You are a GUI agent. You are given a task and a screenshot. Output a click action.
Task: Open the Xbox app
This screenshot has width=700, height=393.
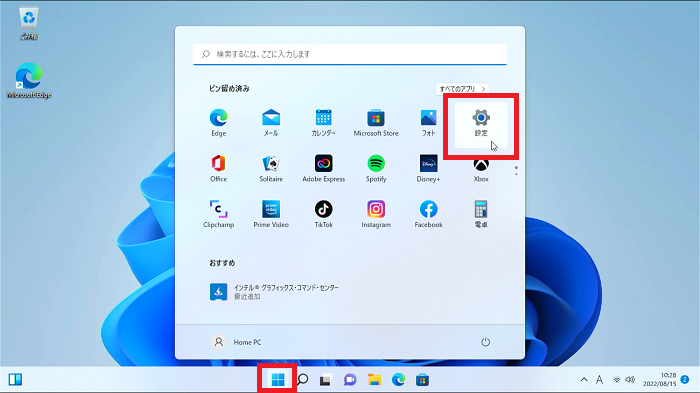coord(481,170)
